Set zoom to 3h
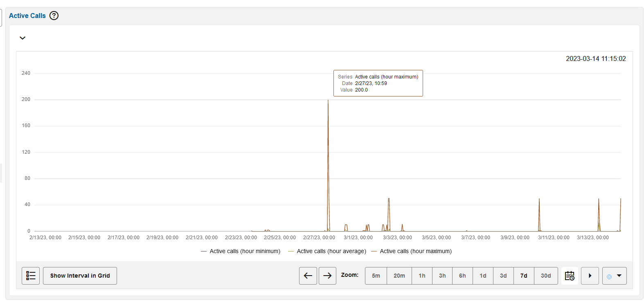Viewport: 644px width, 303px height. pyautogui.click(x=442, y=276)
